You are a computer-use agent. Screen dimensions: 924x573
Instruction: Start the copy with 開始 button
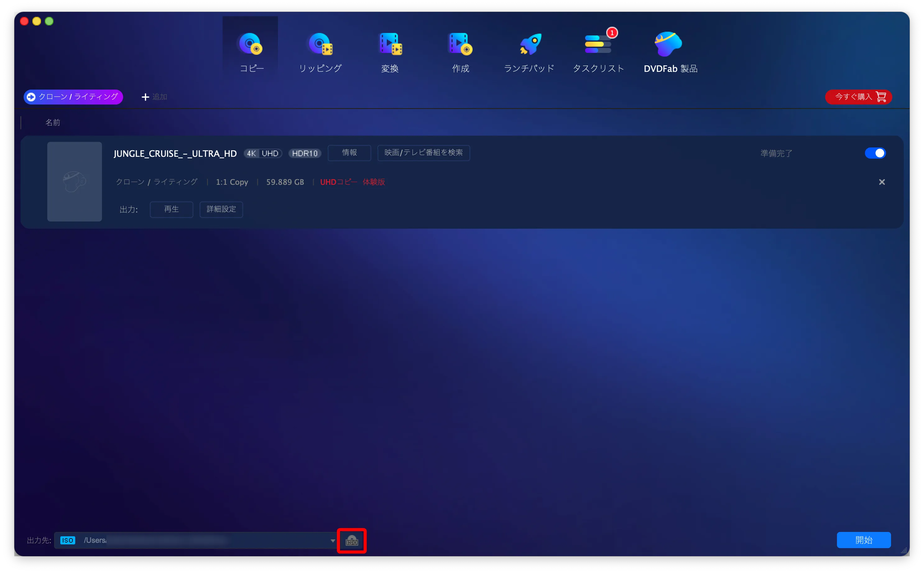(864, 540)
